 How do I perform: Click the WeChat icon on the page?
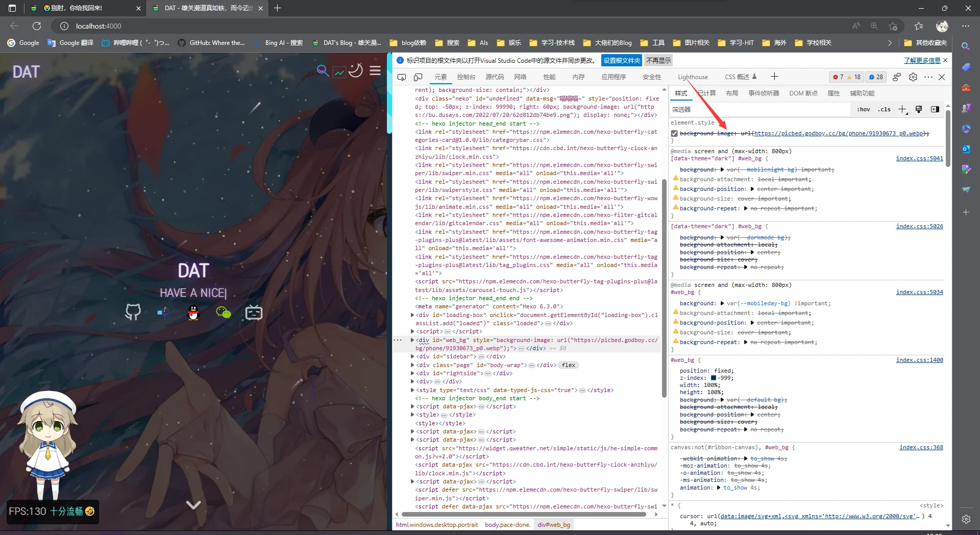(x=224, y=312)
